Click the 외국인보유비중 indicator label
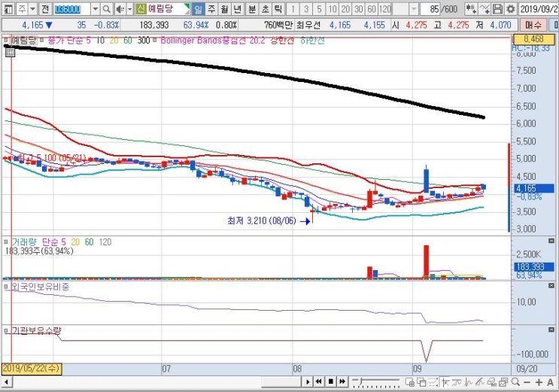The width and height of the screenshot is (559, 392). 41,287
